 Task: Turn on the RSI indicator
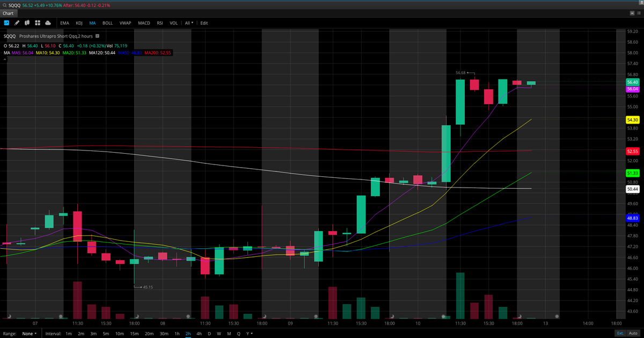160,23
